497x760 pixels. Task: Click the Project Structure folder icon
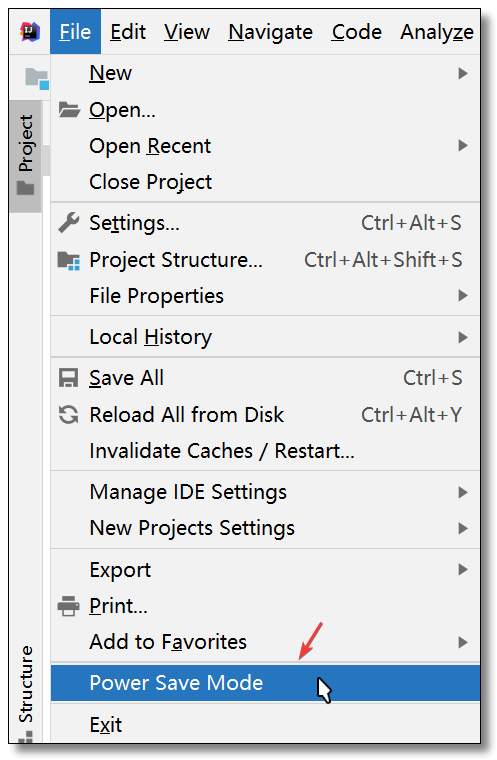pyautogui.click(x=68, y=260)
